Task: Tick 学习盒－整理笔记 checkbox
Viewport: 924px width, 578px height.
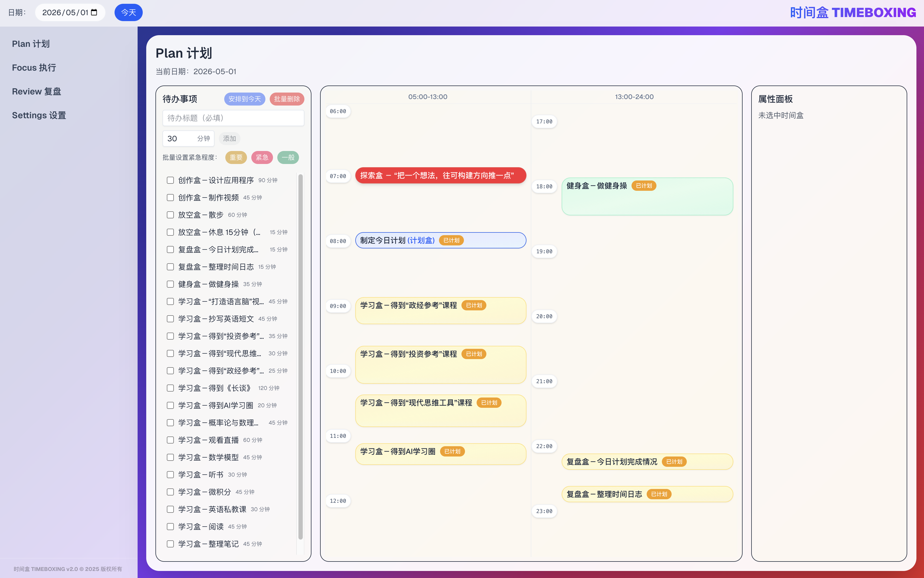Action: click(x=170, y=544)
